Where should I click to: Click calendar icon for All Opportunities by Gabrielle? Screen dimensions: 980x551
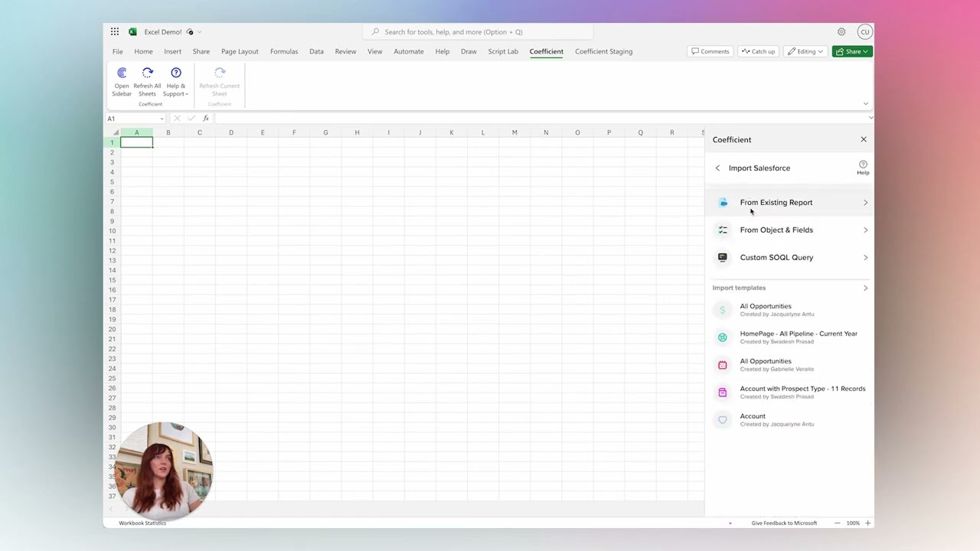click(x=722, y=365)
